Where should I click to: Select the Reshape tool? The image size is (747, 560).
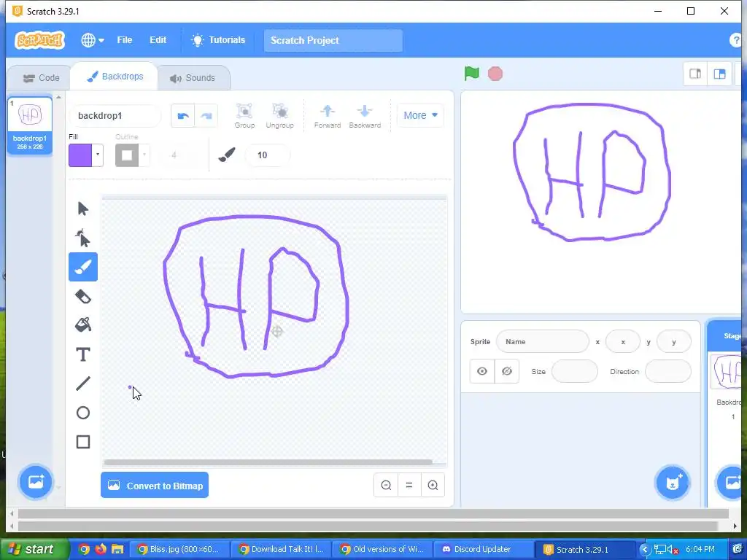(83, 238)
